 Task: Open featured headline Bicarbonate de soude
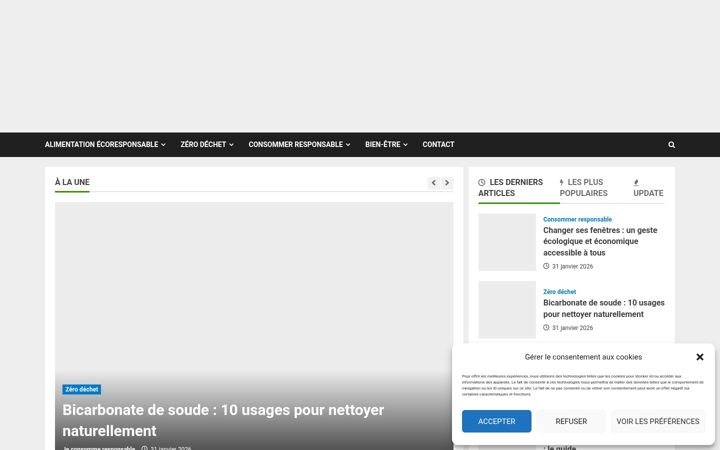pos(223,420)
